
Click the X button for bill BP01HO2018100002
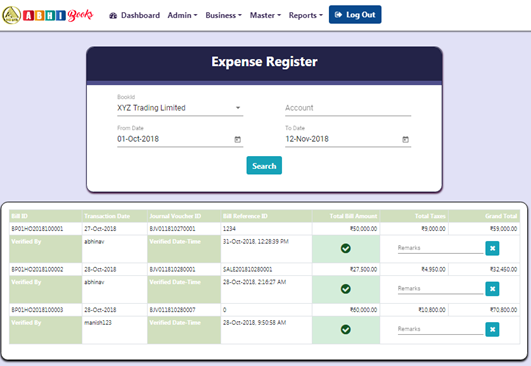pos(492,289)
